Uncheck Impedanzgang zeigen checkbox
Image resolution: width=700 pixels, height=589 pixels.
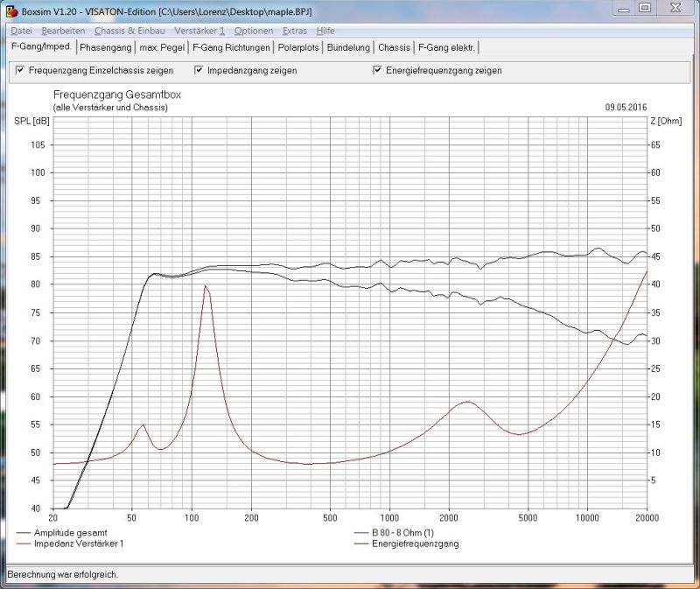click(199, 70)
